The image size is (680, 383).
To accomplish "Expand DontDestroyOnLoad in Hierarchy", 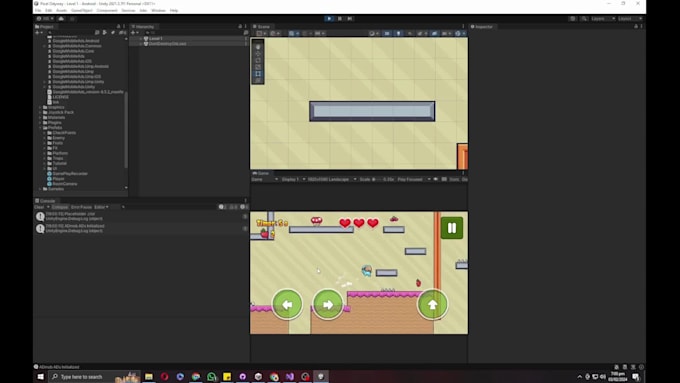I will (x=141, y=44).
